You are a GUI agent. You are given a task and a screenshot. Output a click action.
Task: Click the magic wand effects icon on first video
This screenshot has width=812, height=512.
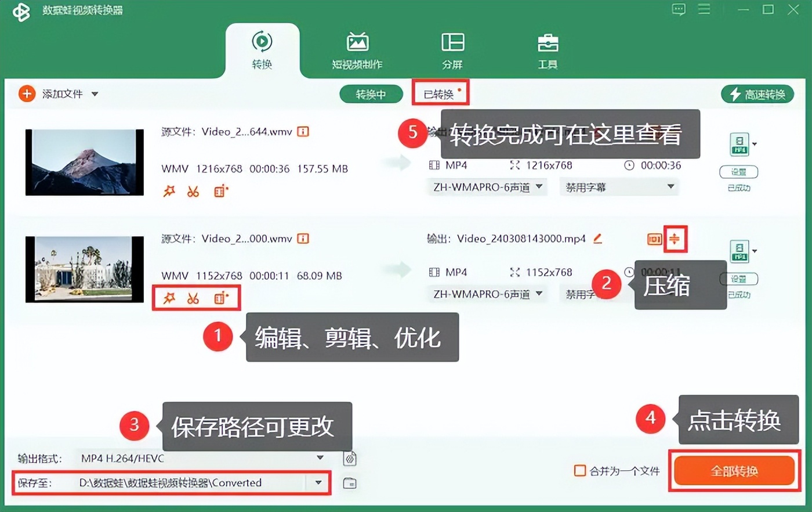(169, 191)
